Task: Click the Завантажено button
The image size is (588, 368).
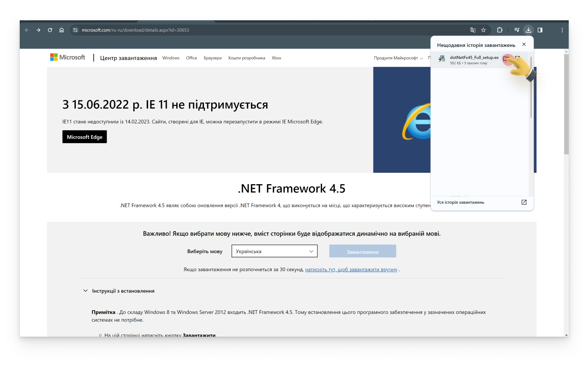Action: pyautogui.click(x=362, y=251)
